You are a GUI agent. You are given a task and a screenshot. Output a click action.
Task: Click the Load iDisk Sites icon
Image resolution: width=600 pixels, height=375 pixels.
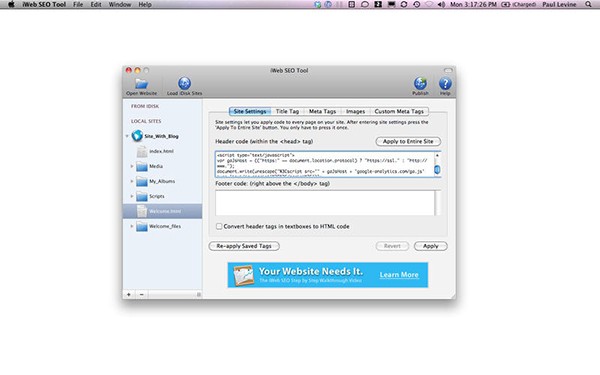point(184,83)
